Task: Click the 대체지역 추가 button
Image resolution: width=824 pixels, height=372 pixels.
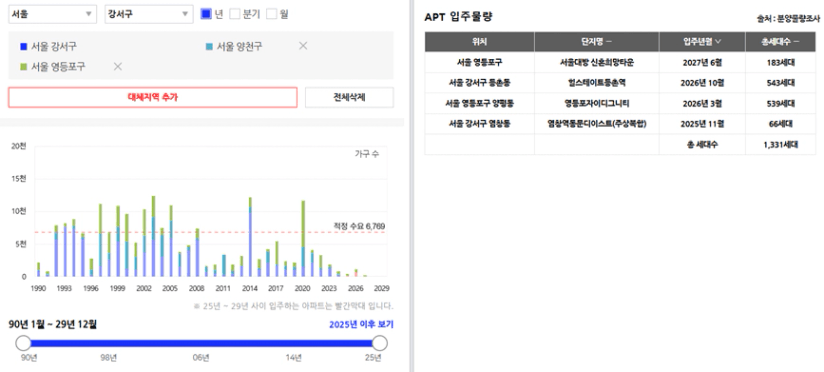Action: 152,97
